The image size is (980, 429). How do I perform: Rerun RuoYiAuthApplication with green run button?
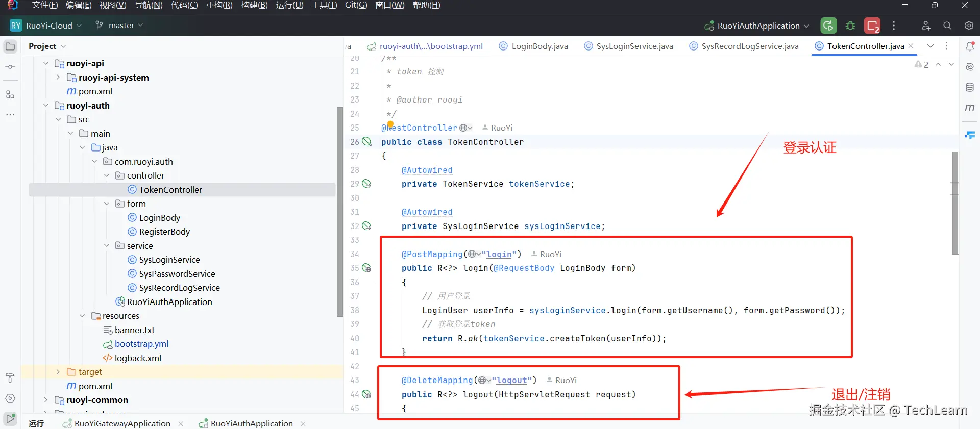828,26
